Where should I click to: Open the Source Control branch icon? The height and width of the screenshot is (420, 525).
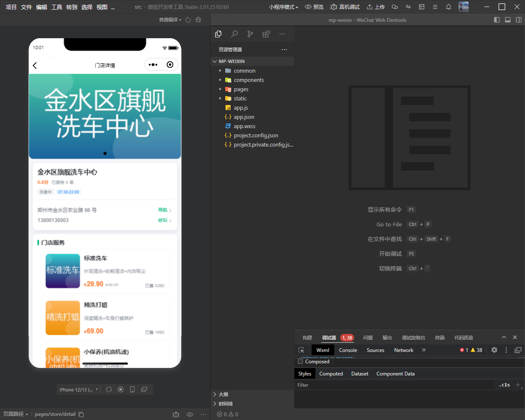[x=250, y=34]
